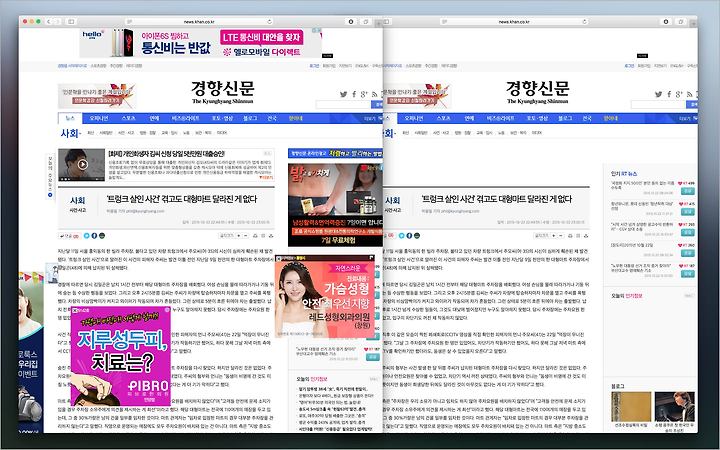Share the right window's article on Twitter
This screenshot has width=720, height=450.
pos(402,236)
